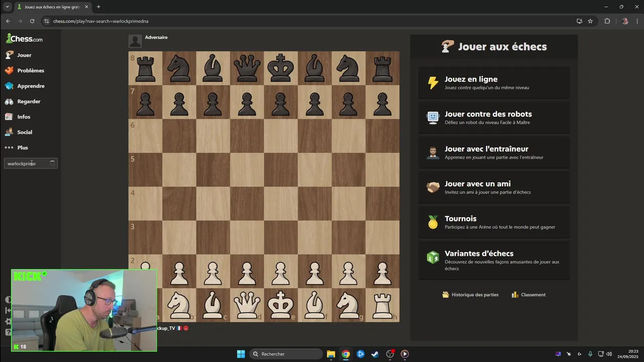Click the green dice Variantes icon
Screen dimensions: 644x362
tap(433, 257)
